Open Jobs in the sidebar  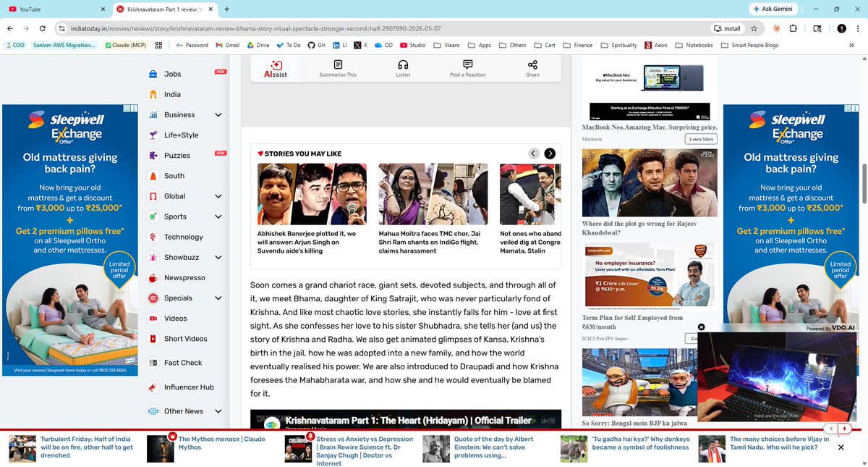pyautogui.click(x=172, y=74)
